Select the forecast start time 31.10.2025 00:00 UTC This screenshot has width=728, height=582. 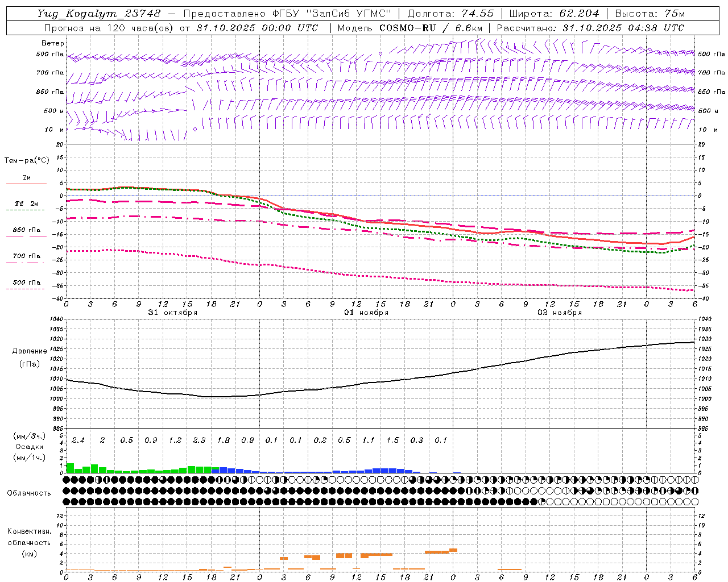pos(257,28)
